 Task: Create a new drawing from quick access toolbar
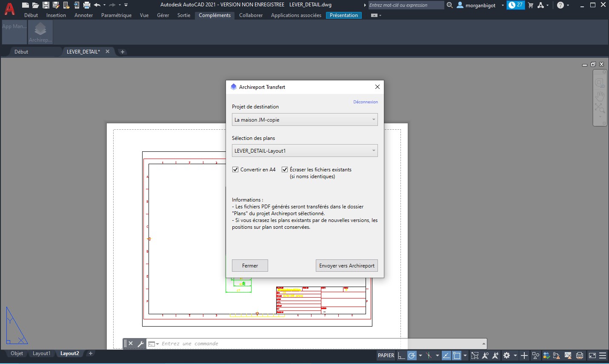click(26, 5)
